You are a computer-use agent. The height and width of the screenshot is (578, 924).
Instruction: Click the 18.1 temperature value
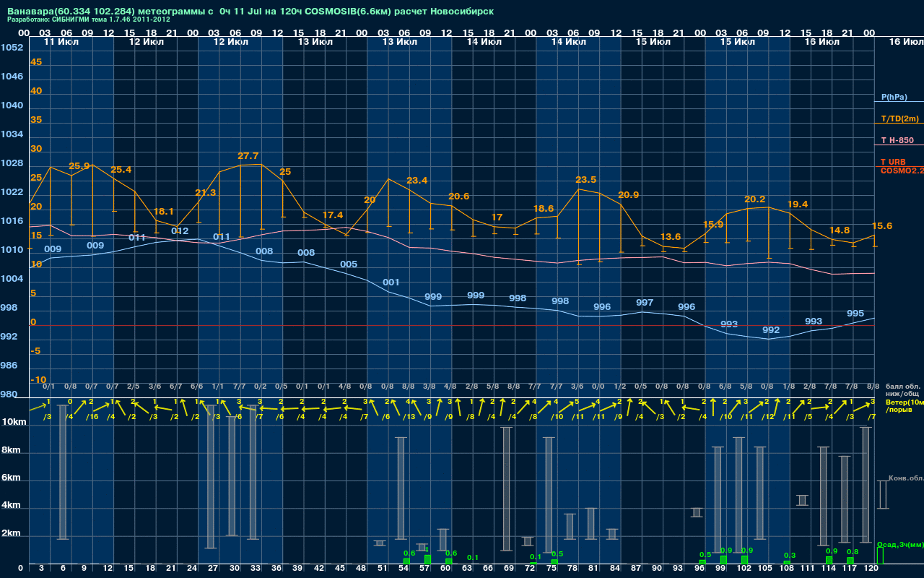[164, 212]
